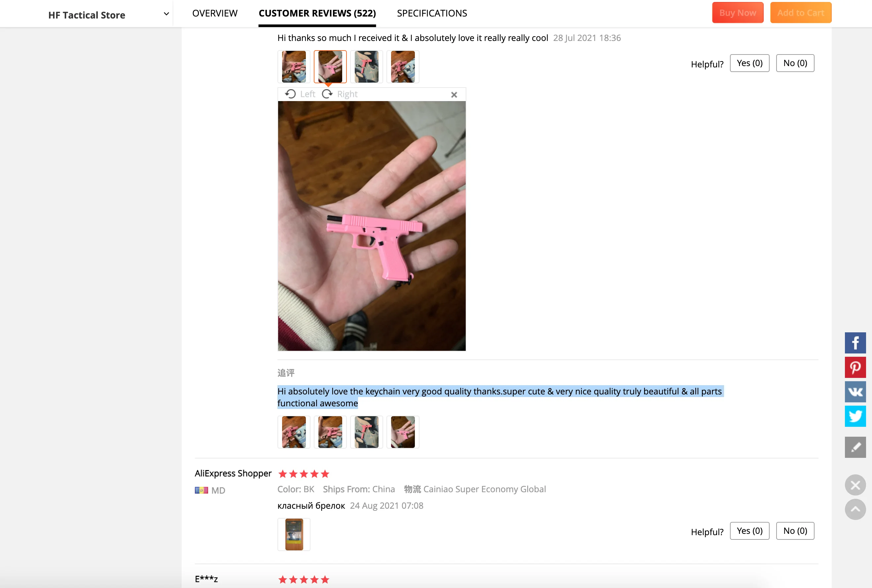Rotate review image Right

(340, 94)
